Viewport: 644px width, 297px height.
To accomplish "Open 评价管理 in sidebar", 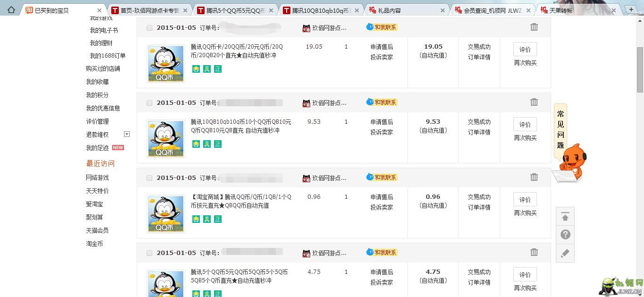I will (x=97, y=121).
